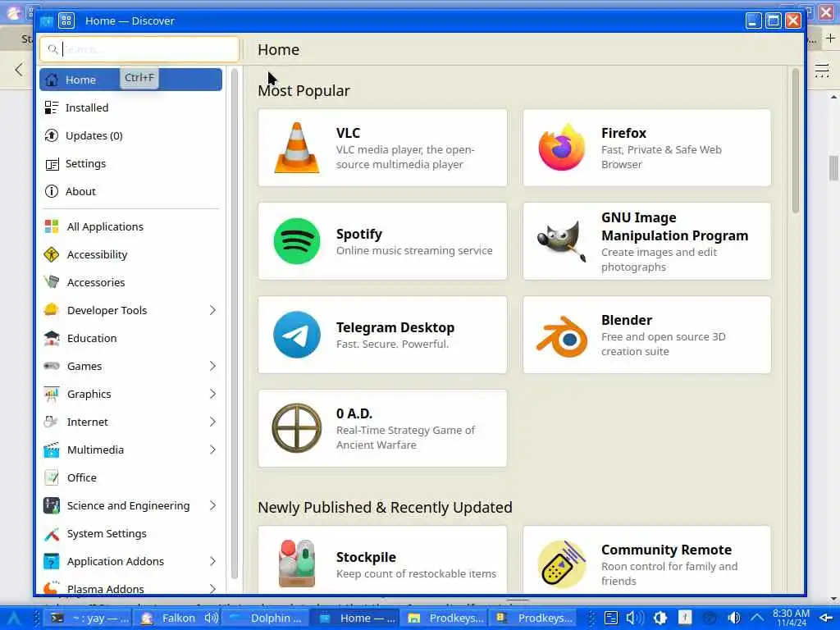Screen dimensions: 840x630
Task: Expand the Multimedia category chevron
Action: point(212,450)
